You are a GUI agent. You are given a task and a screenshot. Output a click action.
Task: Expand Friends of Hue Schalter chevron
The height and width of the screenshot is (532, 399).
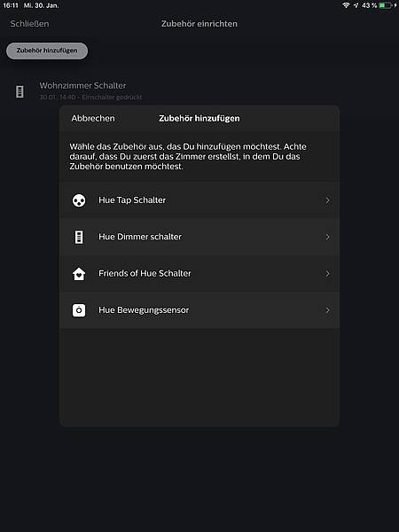(328, 273)
